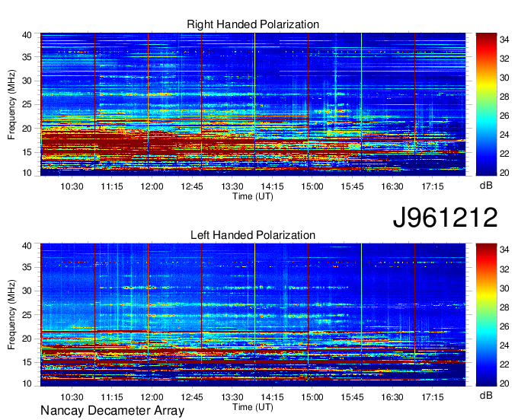The width and height of the screenshot is (518, 420).
Task: Click the 35 MHz tick on Left Handed plot
Action: tap(27, 268)
